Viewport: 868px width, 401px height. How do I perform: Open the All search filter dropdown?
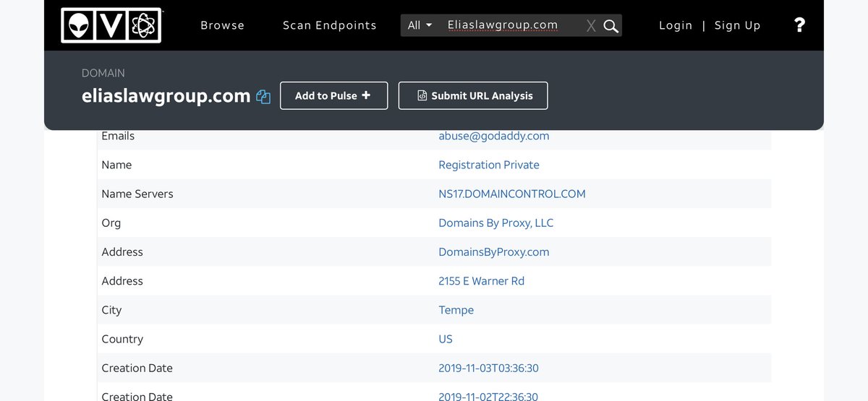click(x=420, y=25)
